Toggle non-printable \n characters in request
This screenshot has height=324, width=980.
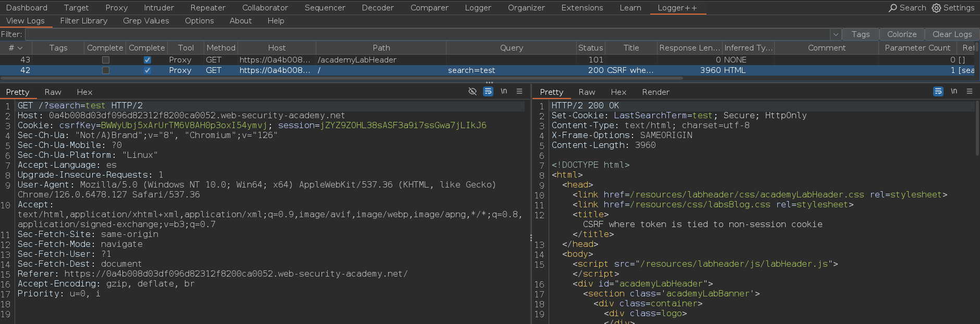[504, 91]
